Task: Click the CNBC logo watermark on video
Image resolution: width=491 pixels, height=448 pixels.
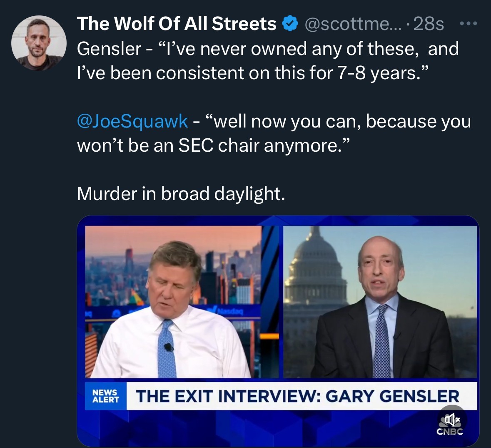Action: pos(450,432)
